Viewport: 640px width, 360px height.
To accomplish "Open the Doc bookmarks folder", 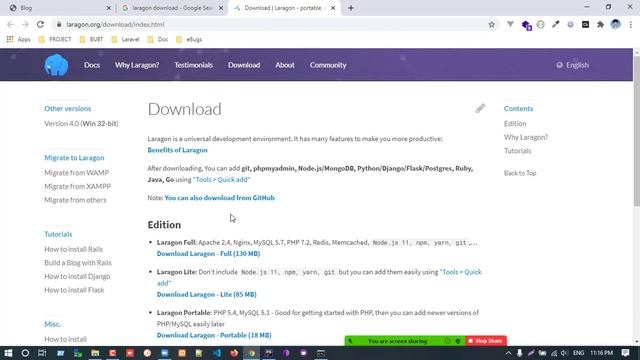I will tap(158, 39).
